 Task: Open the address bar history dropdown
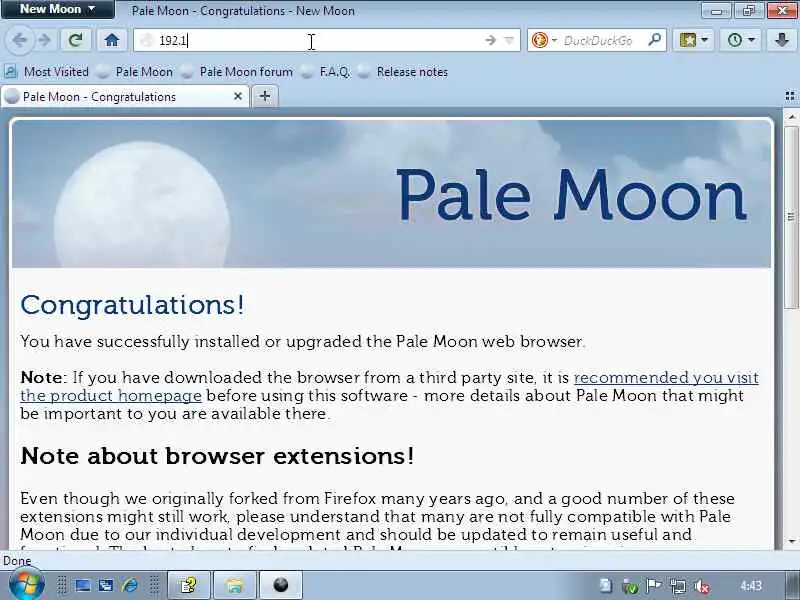(x=509, y=40)
